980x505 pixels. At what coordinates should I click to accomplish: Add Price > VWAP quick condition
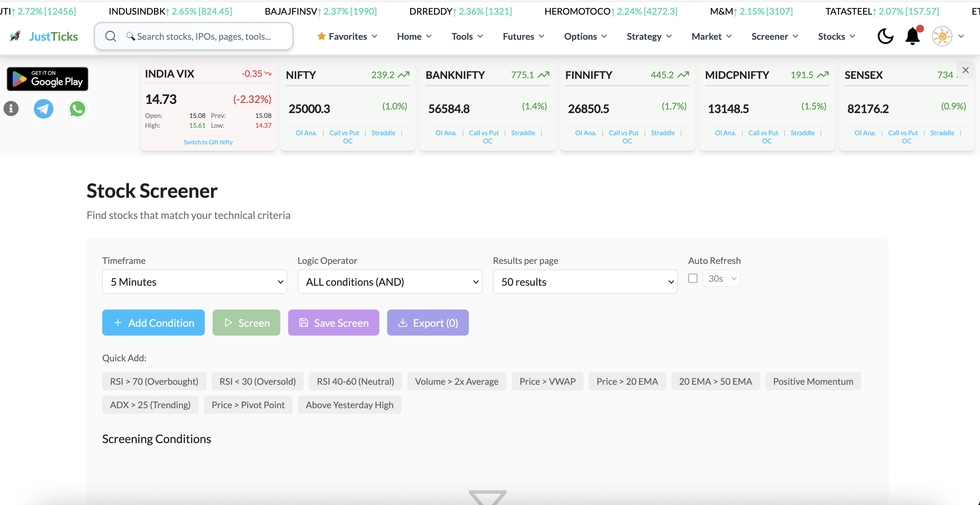tap(547, 381)
